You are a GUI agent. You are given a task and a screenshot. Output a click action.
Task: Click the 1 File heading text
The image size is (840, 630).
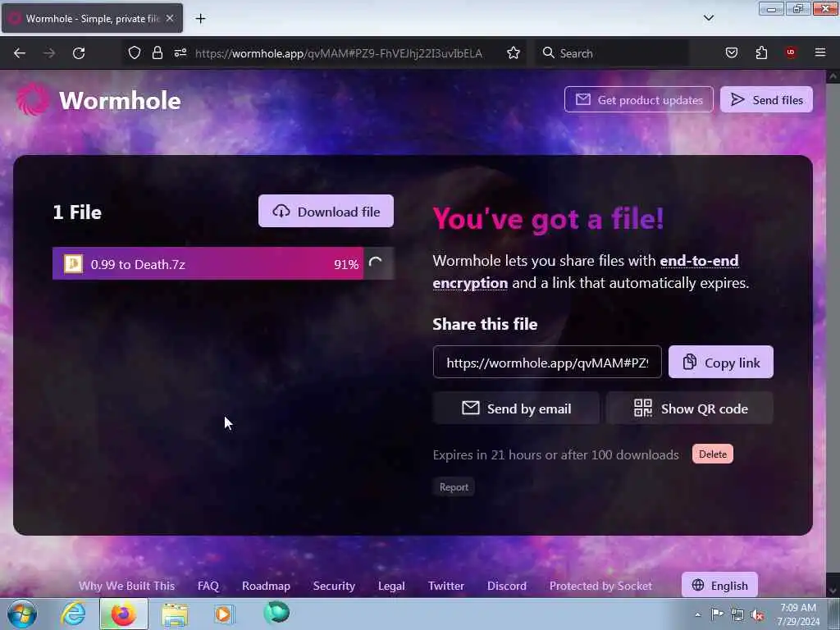[77, 212]
